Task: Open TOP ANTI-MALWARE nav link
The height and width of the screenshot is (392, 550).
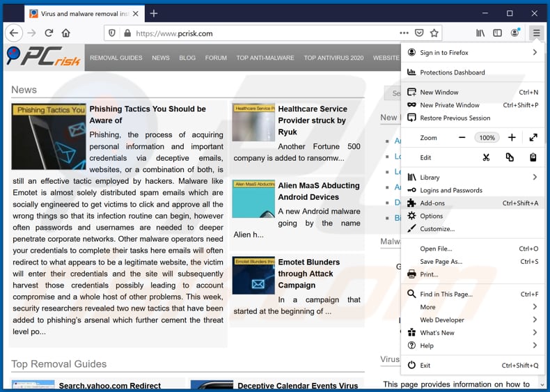Action: pos(265,58)
